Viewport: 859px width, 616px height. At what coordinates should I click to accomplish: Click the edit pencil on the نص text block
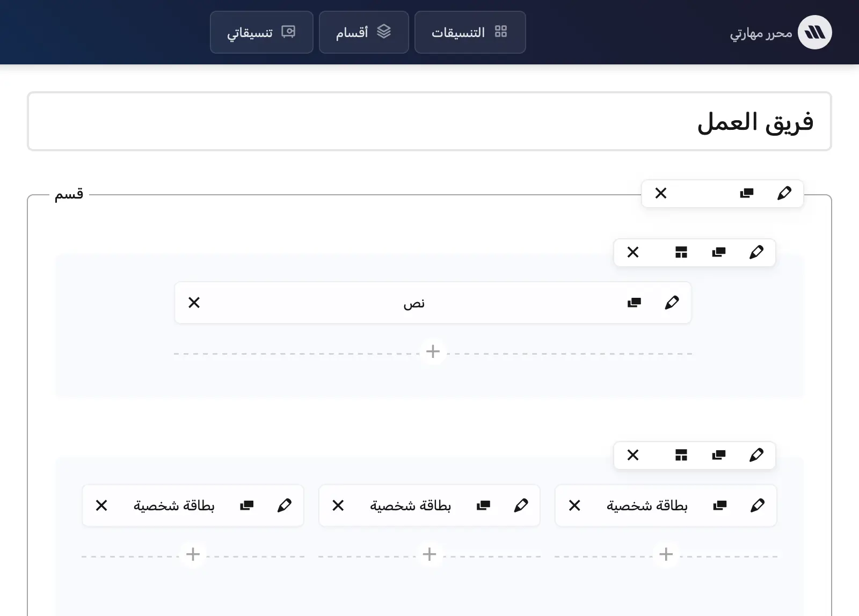point(672,303)
